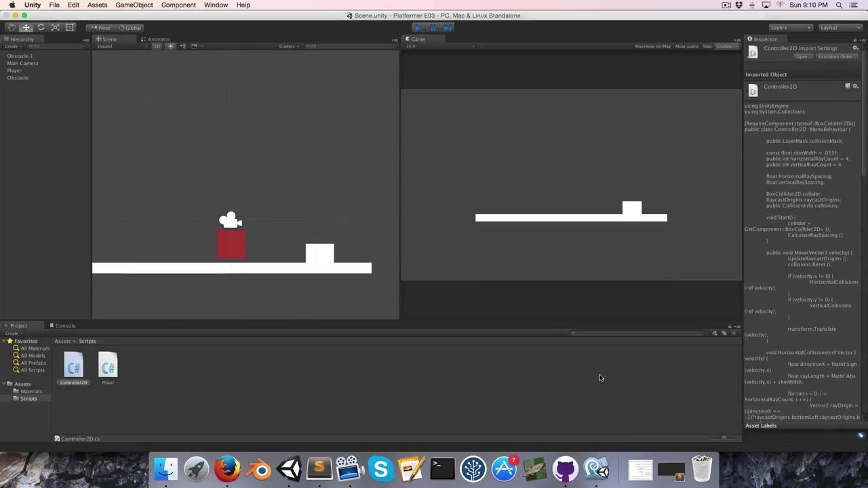This screenshot has height=488, width=868.
Task: Open the Hierarchy Create dropdown
Action: coord(12,46)
